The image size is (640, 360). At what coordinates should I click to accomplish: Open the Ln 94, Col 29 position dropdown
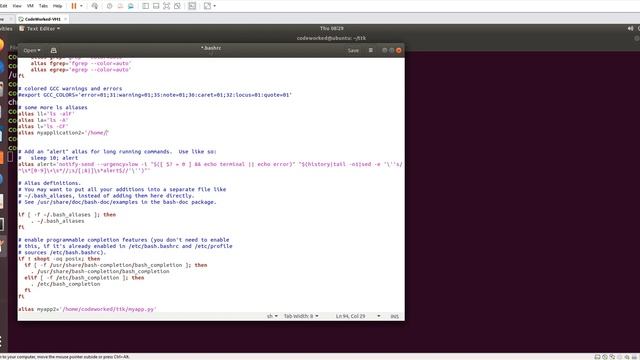click(358, 316)
